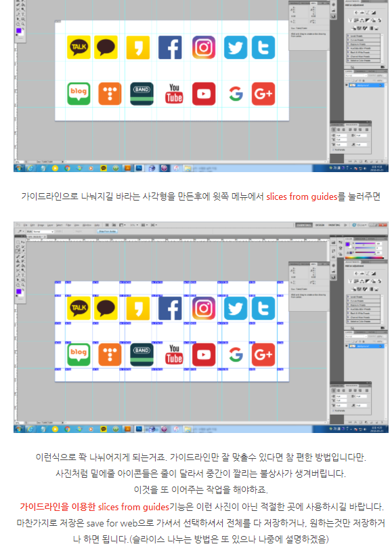This screenshot has width=392, height=557.
Task: Toggle Lock transparent pixels in lower Layers panel
Action: 353,342
